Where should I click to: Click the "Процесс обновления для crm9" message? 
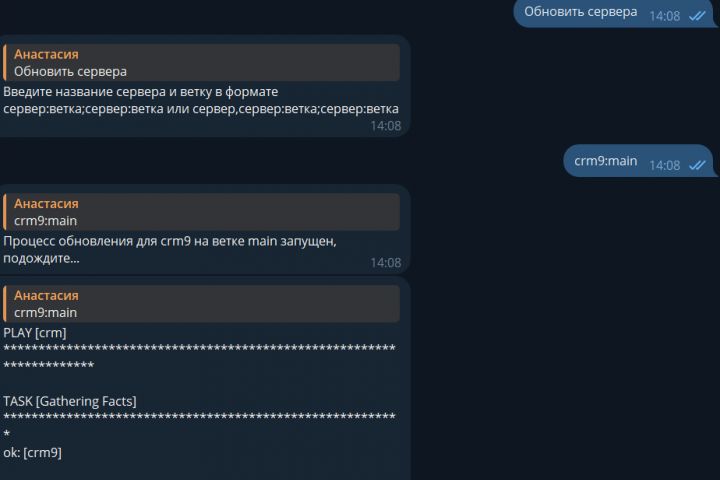(170, 249)
